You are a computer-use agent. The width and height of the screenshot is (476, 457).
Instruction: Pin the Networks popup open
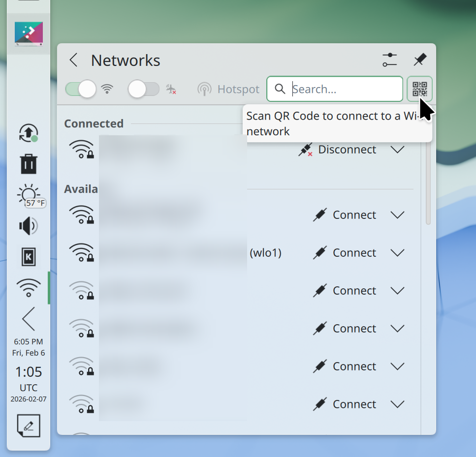coord(419,60)
